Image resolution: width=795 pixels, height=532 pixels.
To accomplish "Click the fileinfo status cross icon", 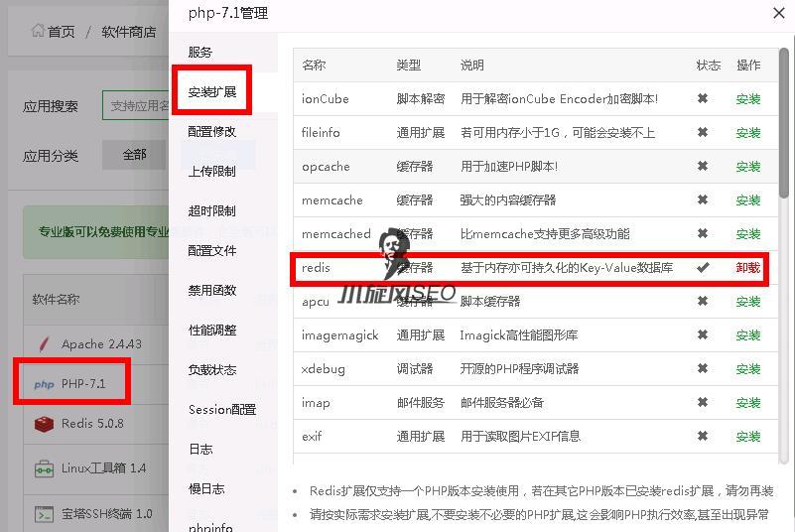I will (703, 132).
